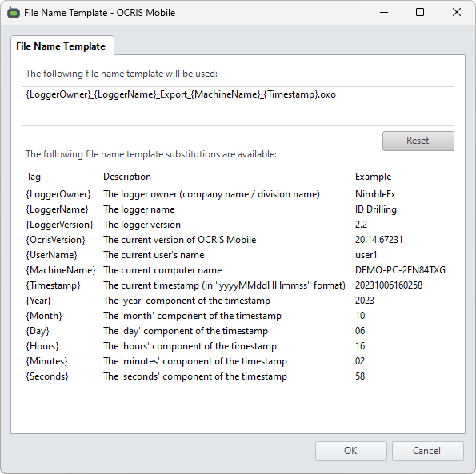Click the DEMO-PC-2FN84TXG example value
Image resolution: width=476 pixels, height=474 pixels.
(400, 270)
